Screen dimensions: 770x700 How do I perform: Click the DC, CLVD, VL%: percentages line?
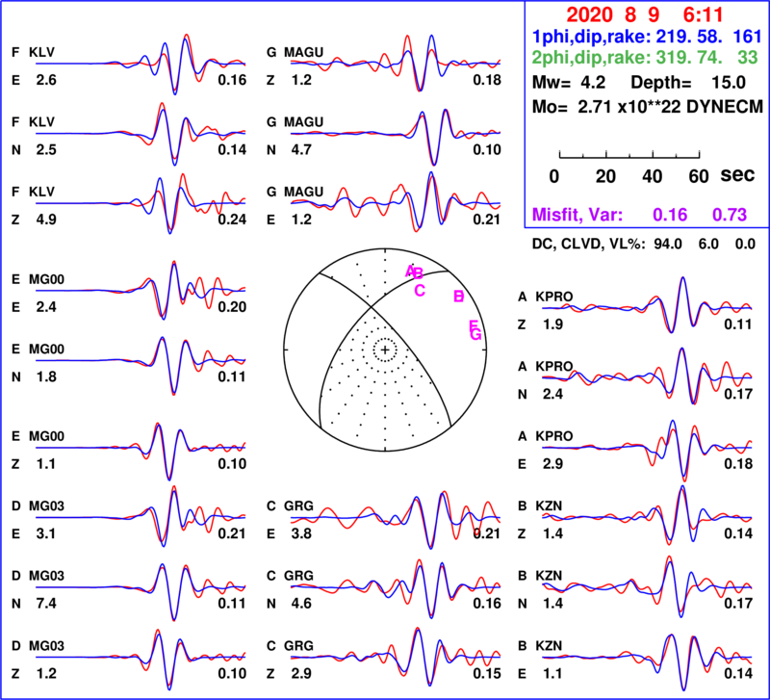(x=643, y=245)
